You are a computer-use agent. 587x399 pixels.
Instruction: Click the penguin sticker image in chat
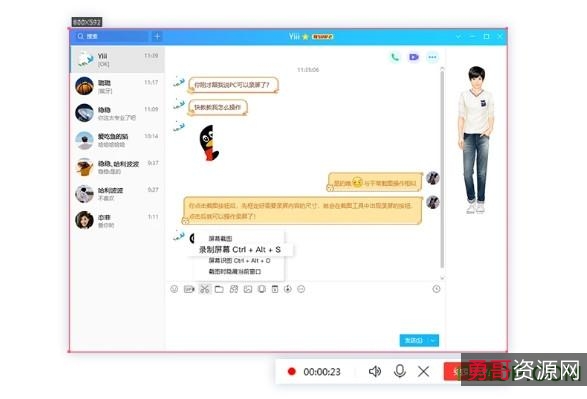209,143
